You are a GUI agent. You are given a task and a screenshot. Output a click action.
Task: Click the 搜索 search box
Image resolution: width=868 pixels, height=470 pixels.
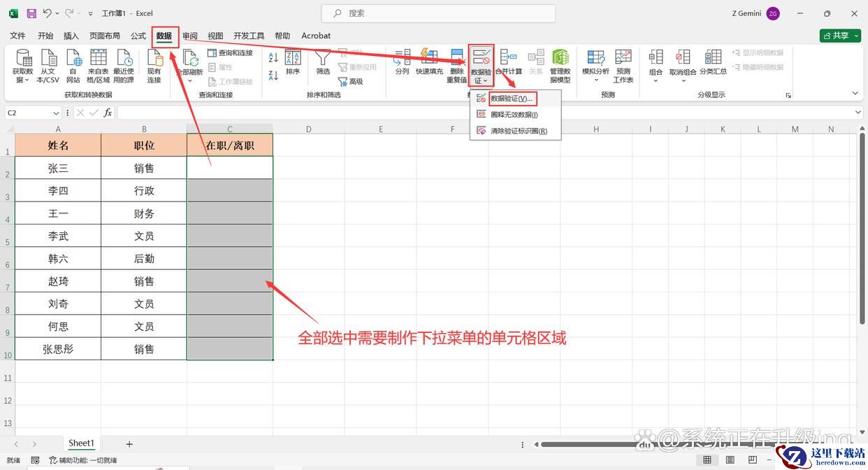pos(438,13)
